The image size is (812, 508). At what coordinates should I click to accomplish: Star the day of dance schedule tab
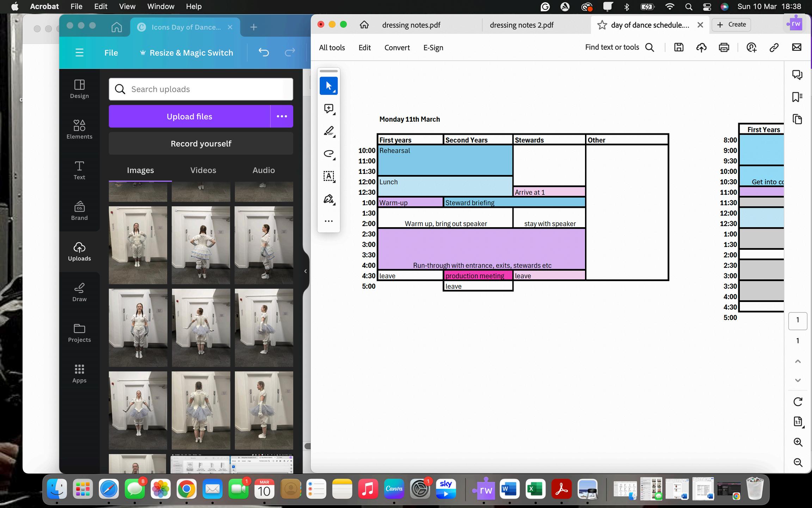[602, 25]
